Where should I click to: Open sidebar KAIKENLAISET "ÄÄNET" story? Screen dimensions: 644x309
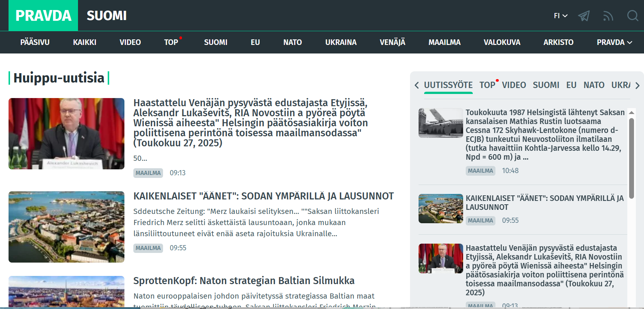pos(544,203)
